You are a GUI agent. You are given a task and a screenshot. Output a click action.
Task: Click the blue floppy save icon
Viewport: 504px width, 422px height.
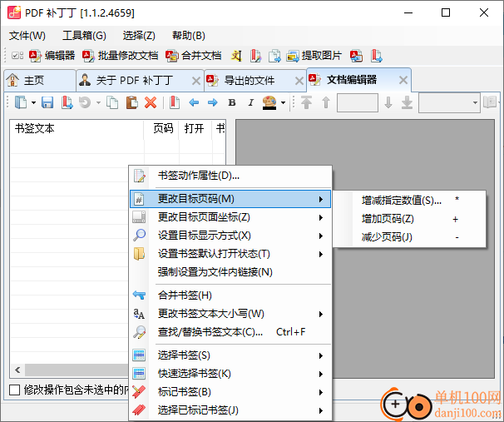47,102
